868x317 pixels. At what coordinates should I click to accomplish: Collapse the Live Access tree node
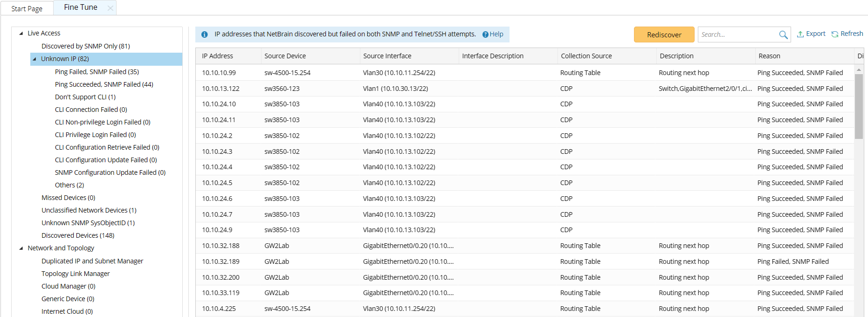(x=21, y=33)
